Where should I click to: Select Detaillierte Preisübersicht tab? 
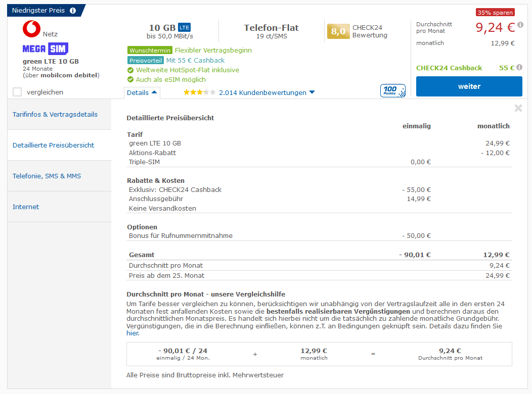tap(54, 145)
